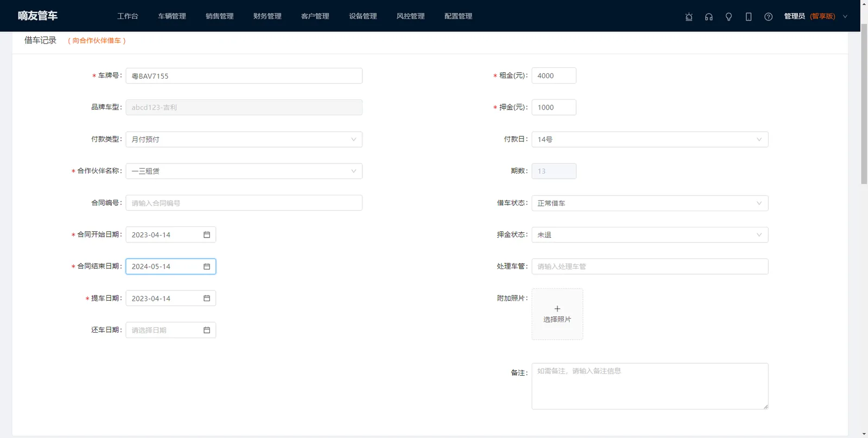The width and height of the screenshot is (868, 438).
Task: Click the plus icon to add photo
Action: [x=557, y=309]
